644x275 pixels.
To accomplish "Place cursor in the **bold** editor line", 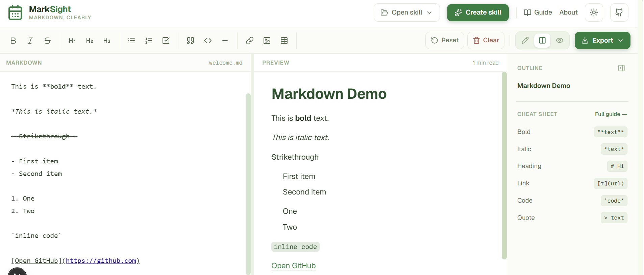I will (54, 87).
